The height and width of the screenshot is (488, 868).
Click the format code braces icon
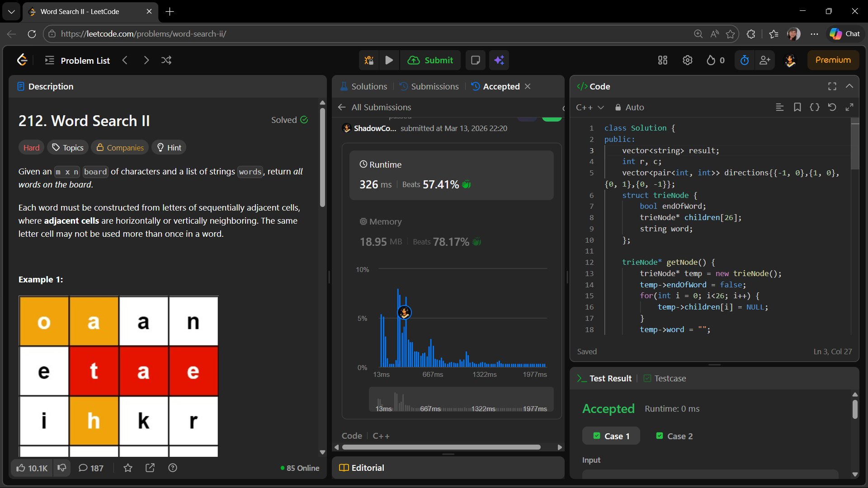click(x=814, y=107)
